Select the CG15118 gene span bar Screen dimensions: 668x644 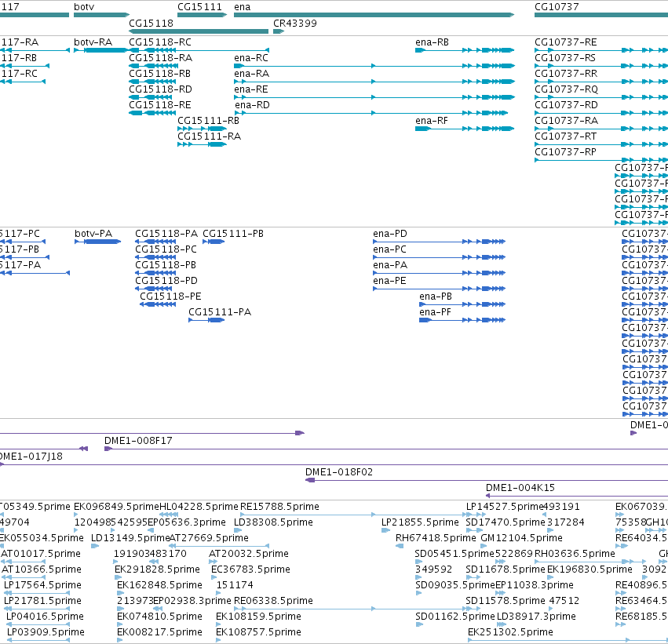(199, 31)
